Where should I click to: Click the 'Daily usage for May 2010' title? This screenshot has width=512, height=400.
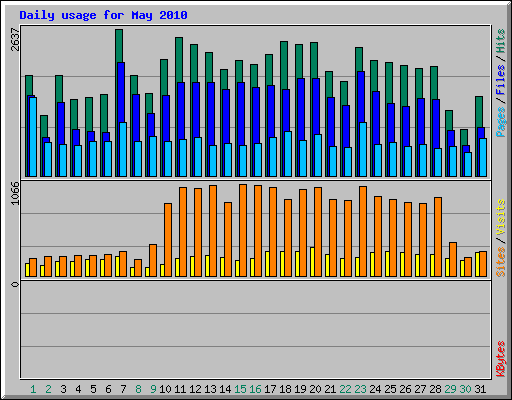103,15
